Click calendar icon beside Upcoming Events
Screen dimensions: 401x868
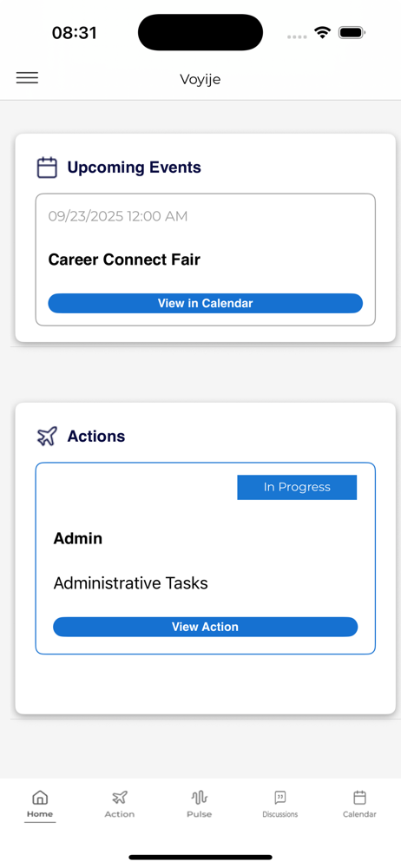click(x=47, y=168)
